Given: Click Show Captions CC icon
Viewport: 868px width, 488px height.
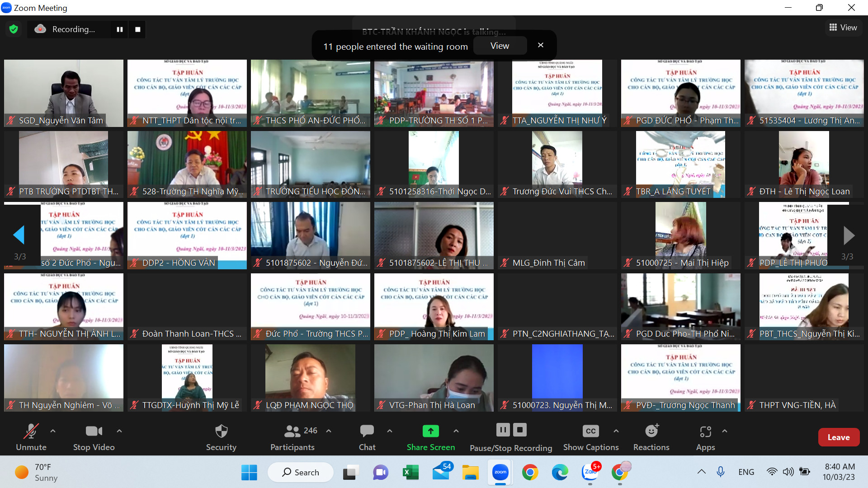Looking at the screenshot, I should pyautogui.click(x=590, y=431).
